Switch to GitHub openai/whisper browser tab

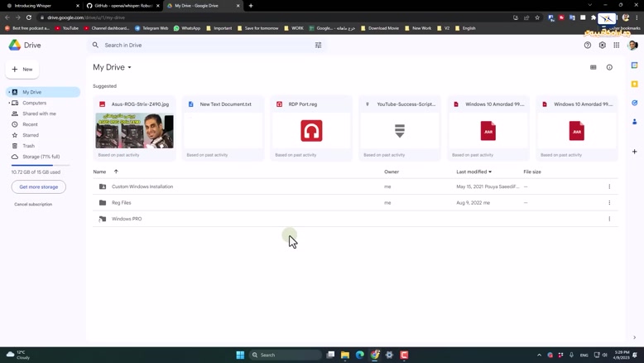pos(123,6)
